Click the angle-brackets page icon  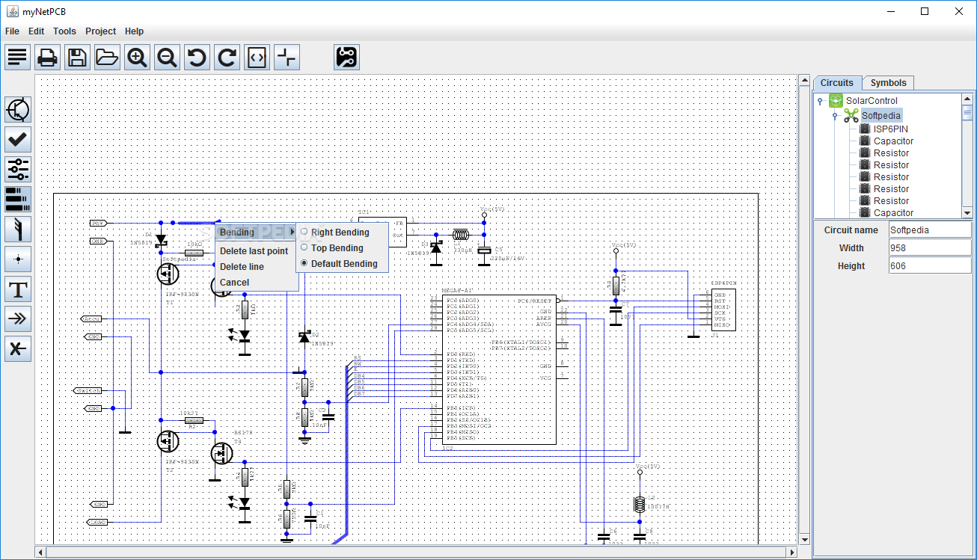[x=257, y=57]
